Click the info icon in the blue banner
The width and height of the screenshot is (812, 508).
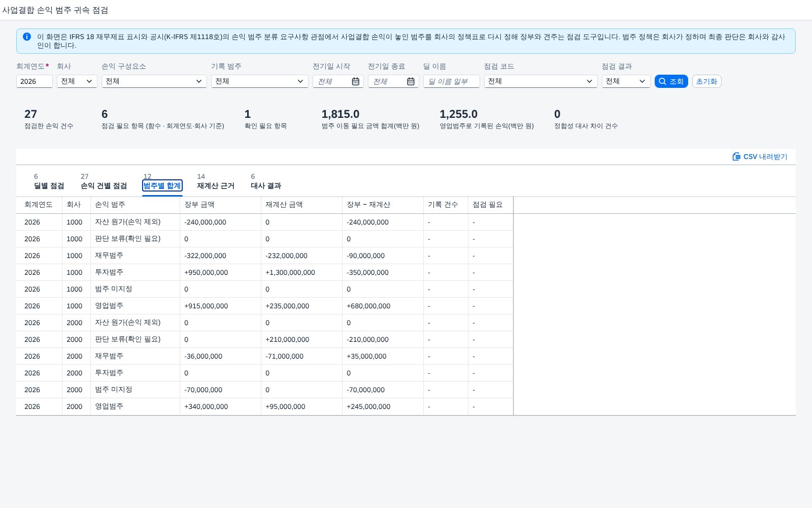click(x=27, y=37)
